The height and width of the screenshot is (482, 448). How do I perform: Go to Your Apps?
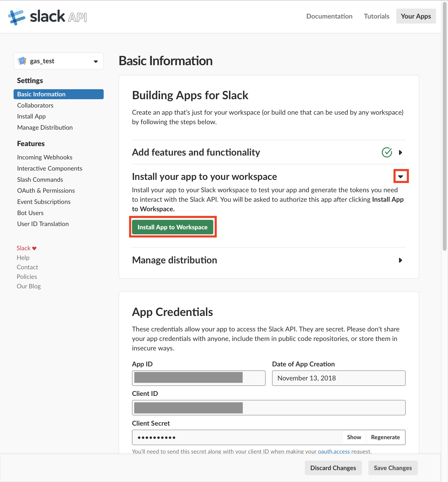(416, 16)
